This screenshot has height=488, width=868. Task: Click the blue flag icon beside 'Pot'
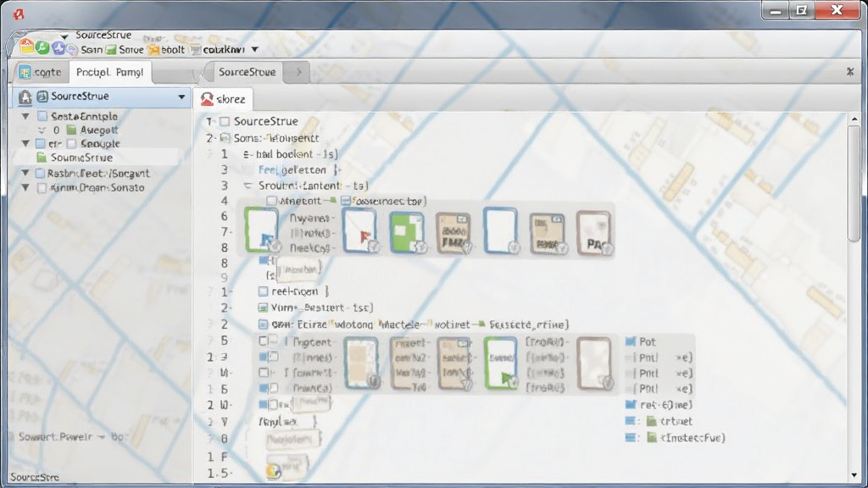pyautogui.click(x=630, y=342)
